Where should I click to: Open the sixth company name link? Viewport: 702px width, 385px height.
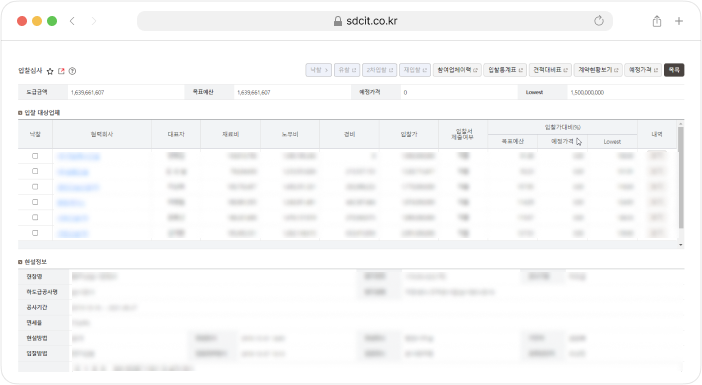73,233
